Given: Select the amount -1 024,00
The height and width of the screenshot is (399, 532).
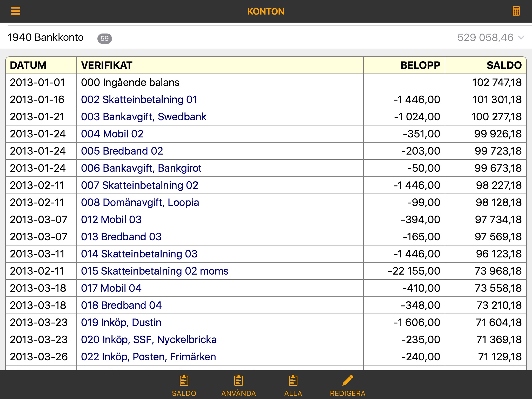Looking at the screenshot, I should [x=417, y=117].
